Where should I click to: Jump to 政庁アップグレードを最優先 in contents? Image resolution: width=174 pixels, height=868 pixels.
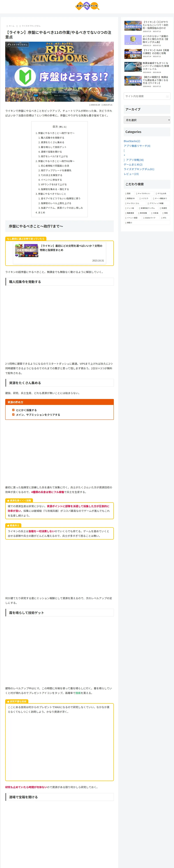click(56, 171)
